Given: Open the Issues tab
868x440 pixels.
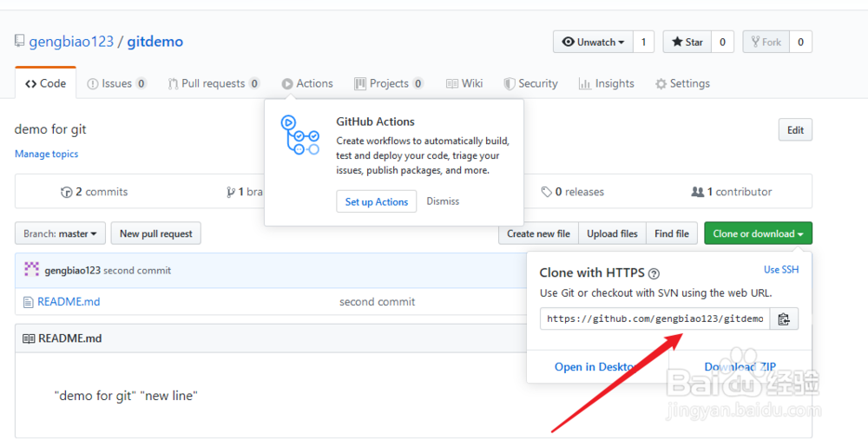Looking at the screenshot, I should pyautogui.click(x=117, y=83).
